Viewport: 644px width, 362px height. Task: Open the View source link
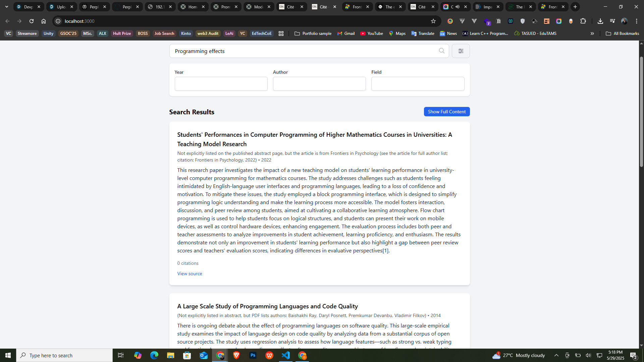click(x=190, y=274)
